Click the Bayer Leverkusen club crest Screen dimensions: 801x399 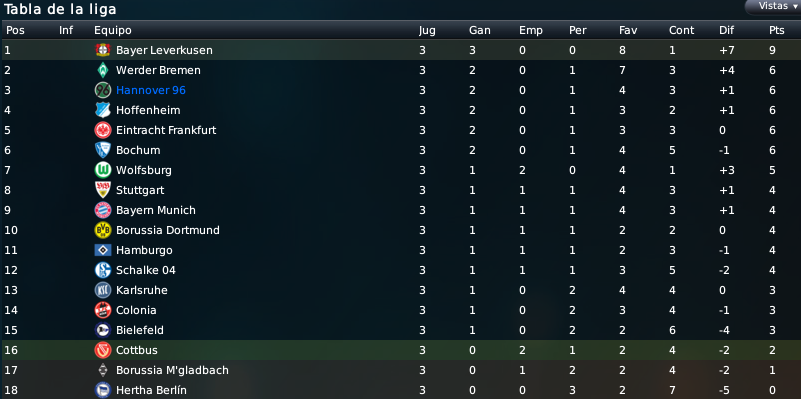[103, 50]
